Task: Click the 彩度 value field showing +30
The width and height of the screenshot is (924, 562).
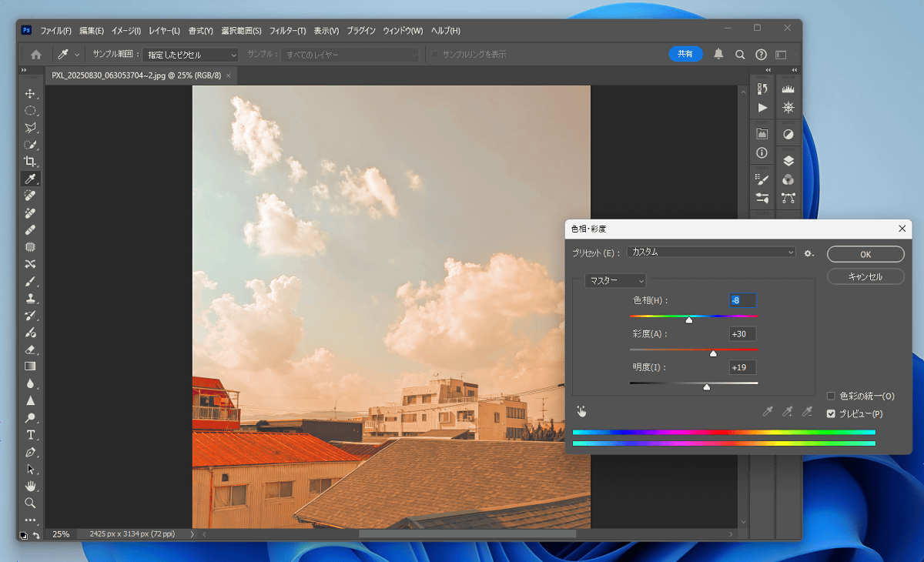Action: point(743,334)
